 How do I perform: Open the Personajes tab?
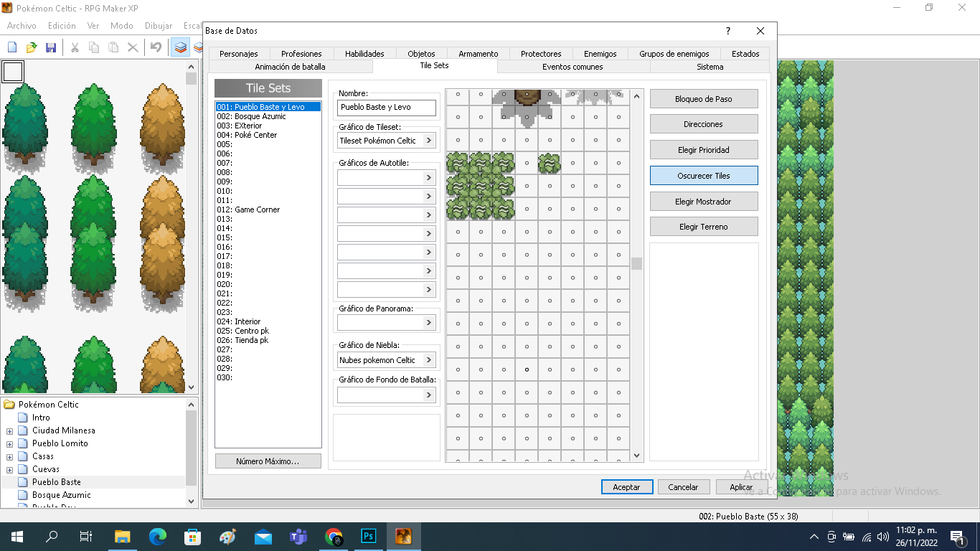coord(239,54)
